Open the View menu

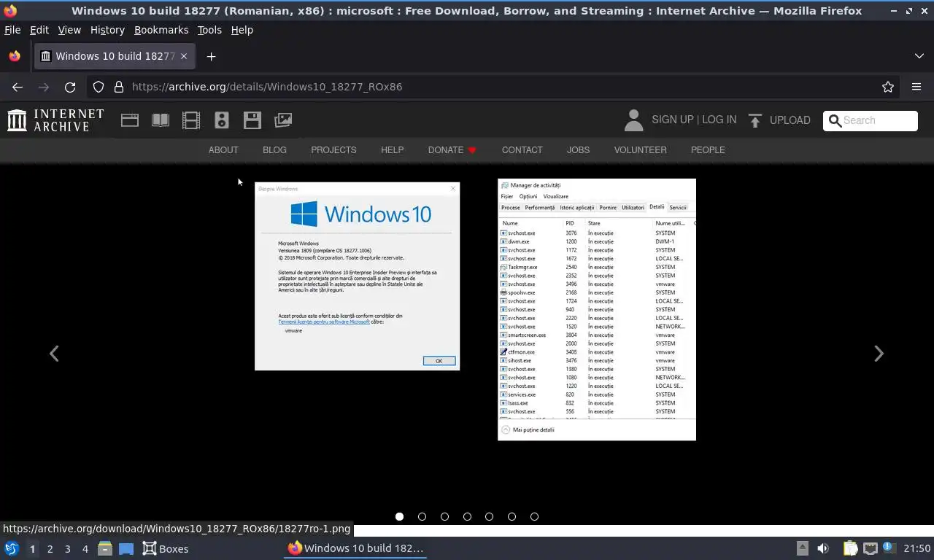pyautogui.click(x=69, y=30)
